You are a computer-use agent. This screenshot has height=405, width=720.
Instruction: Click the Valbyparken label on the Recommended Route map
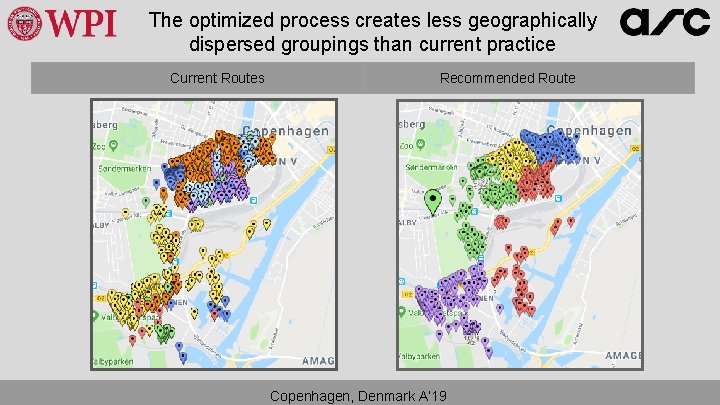419,356
